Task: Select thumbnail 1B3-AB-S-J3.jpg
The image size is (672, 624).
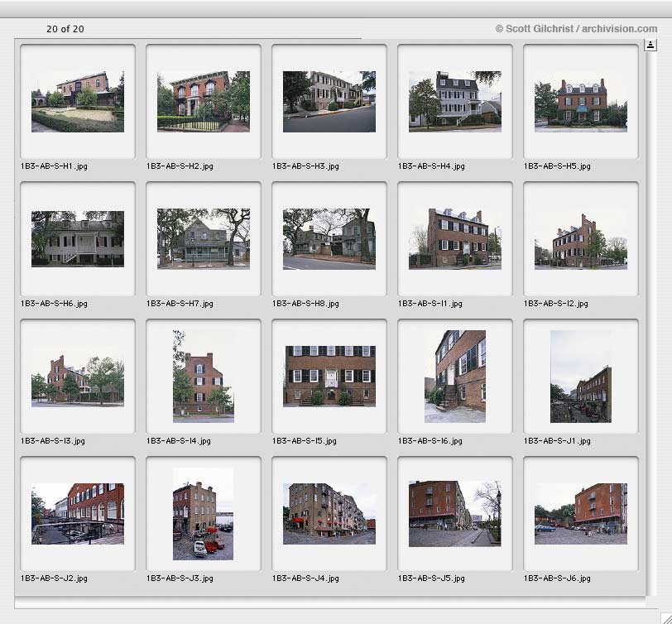Action: pyautogui.click(x=203, y=514)
